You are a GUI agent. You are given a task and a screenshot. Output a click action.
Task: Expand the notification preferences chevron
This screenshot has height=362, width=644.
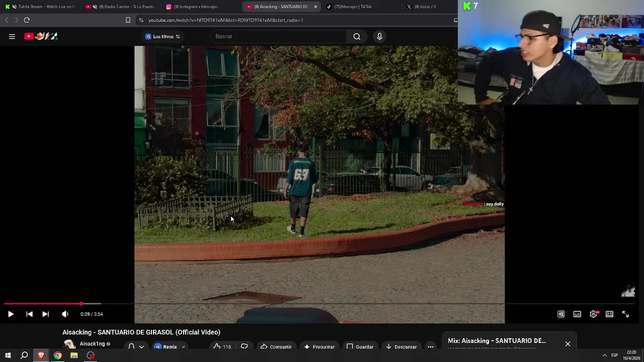click(x=141, y=346)
